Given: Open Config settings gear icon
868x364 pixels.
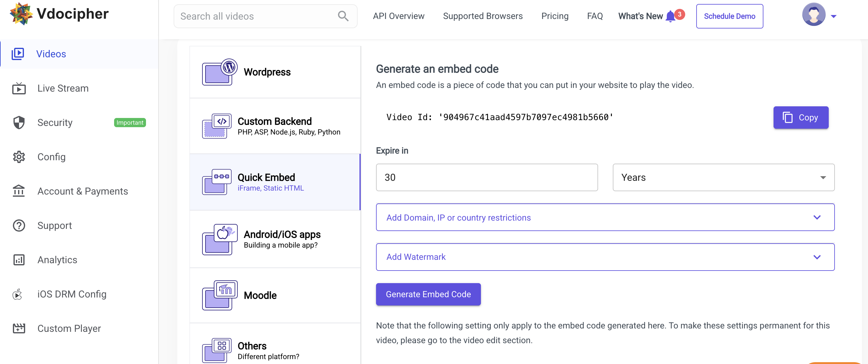Looking at the screenshot, I should pyautogui.click(x=18, y=157).
